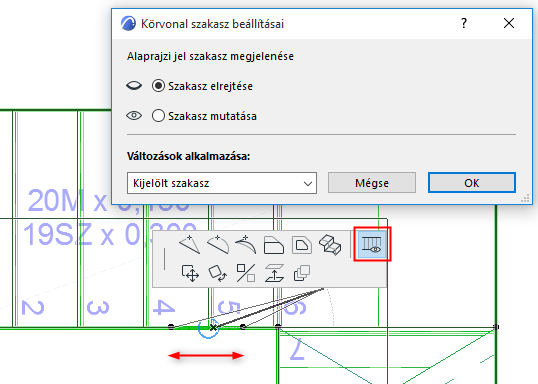Click the stair tread number 3 label
Screen dimensions: 538x384
coord(98,307)
